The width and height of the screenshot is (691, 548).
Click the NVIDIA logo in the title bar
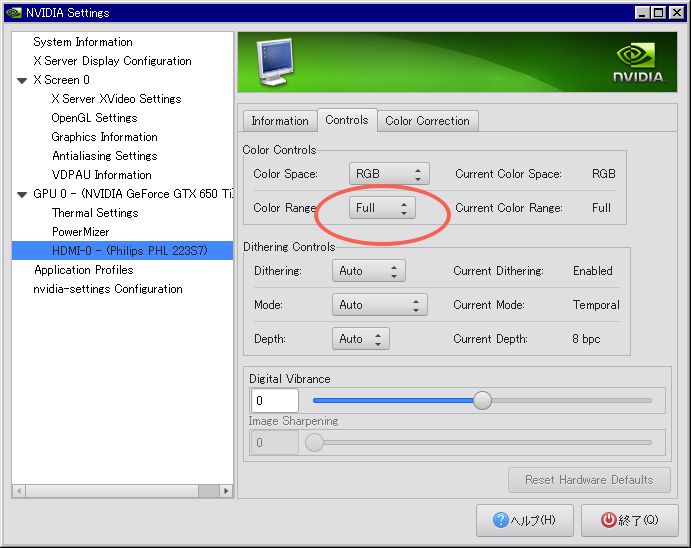[x=14, y=13]
